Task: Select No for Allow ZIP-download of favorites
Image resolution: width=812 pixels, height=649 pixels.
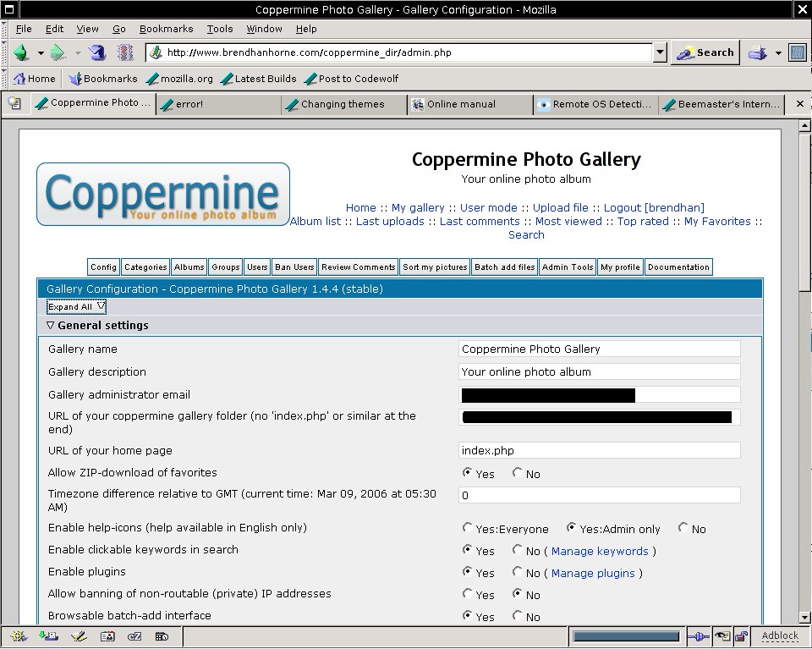Action: tap(518, 472)
